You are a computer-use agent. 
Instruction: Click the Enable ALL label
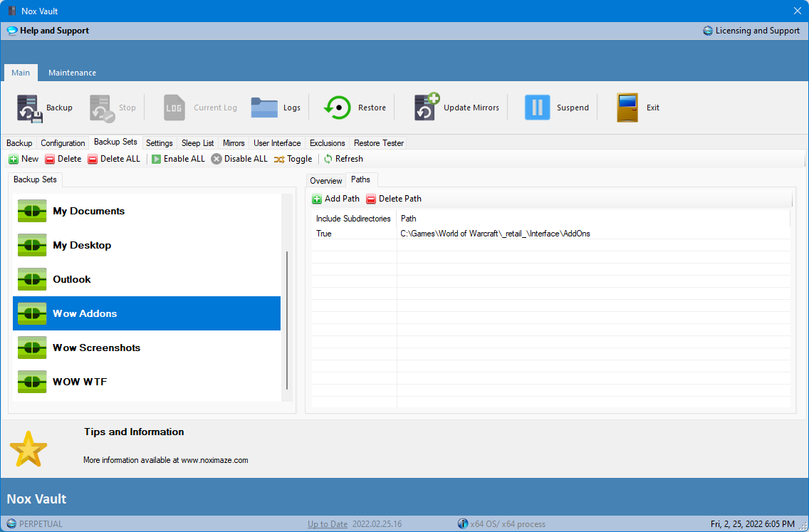click(x=184, y=159)
